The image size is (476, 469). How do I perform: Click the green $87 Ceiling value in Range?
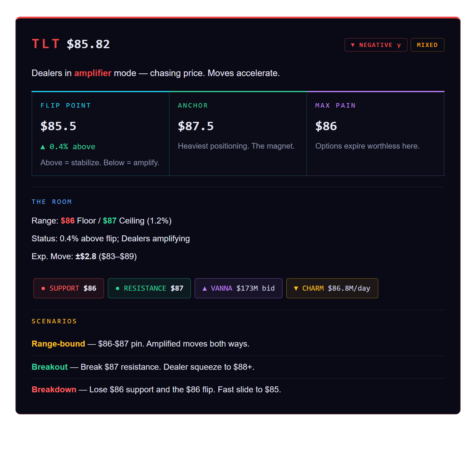click(110, 221)
